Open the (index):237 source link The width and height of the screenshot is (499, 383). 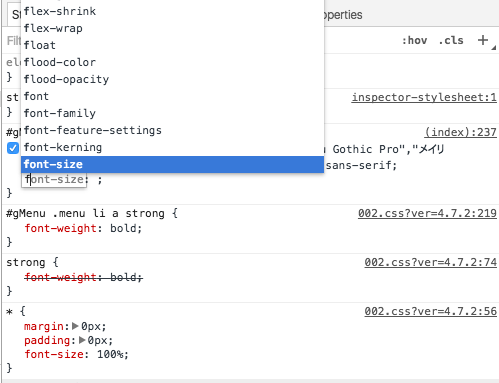pos(460,132)
